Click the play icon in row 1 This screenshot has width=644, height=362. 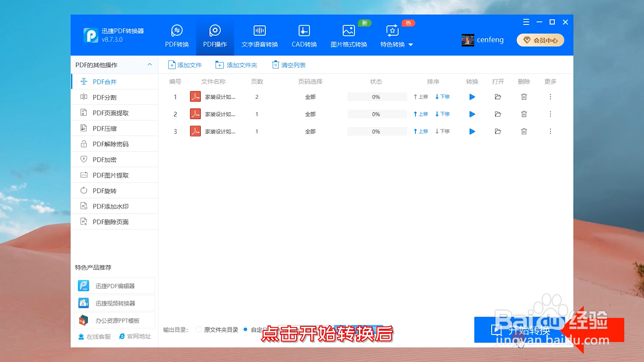pyautogui.click(x=472, y=97)
